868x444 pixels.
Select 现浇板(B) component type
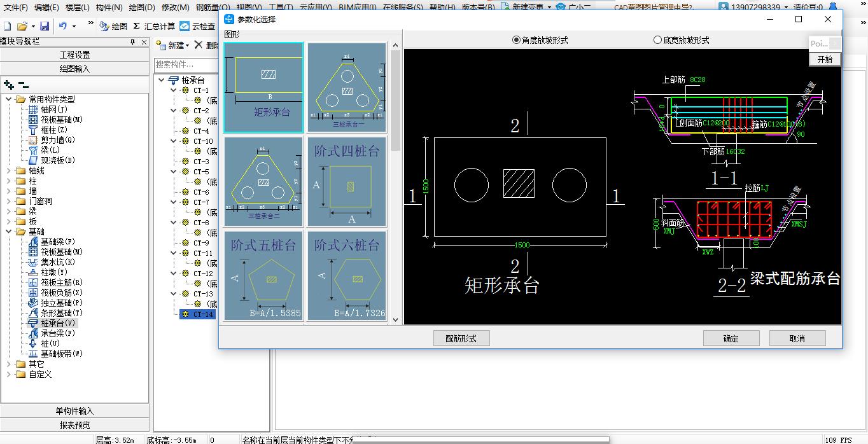tap(52, 160)
